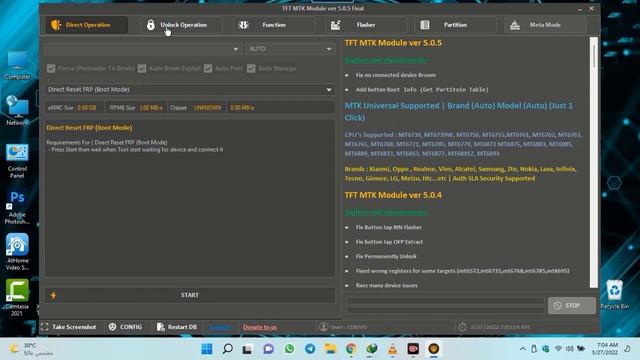Image resolution: width=640 pixels, height=360 pixels.
Task: Click CONFIG button label
Action: click(x=131, y=327)
